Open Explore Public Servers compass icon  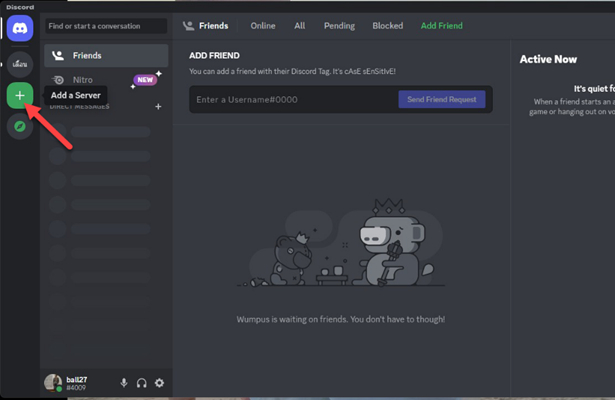click(20, 126)
